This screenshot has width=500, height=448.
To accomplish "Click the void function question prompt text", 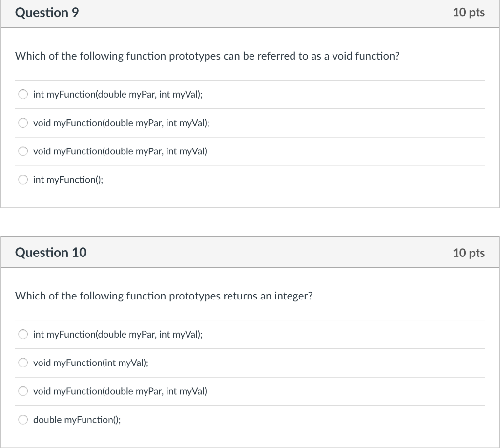I will click(x=207, y=56).
